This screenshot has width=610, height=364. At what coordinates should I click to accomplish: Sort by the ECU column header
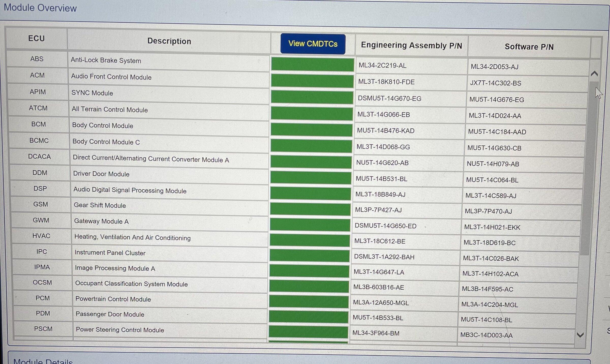coord(36,38)
